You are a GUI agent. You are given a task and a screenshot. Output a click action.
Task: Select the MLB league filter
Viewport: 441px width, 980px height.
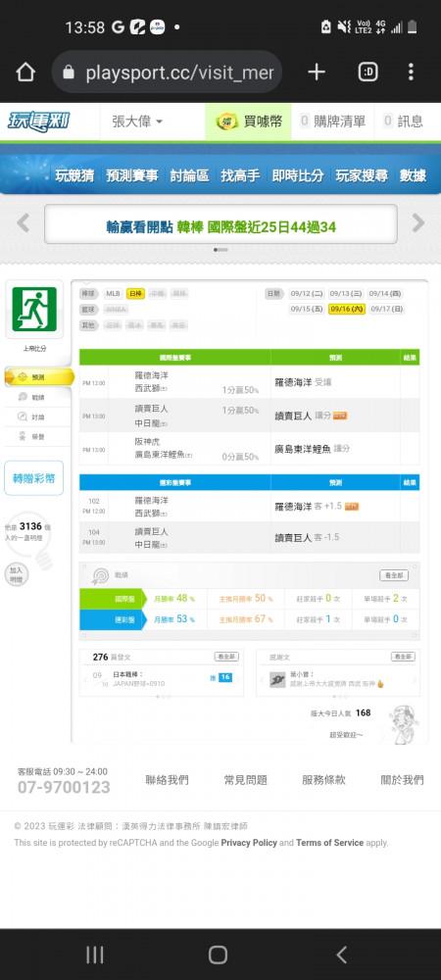click(113, 294)
